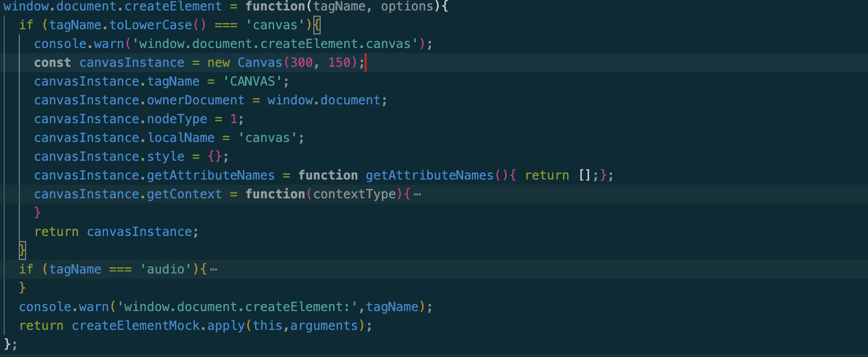868x357 pixels.
Task: Click 'createElementMock.apply' call
Action: [x=158, y=326]
